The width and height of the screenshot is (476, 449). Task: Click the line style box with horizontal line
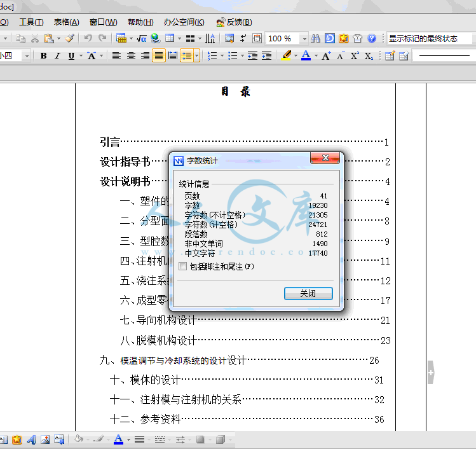pyautogui.click(x=444, y=56)
